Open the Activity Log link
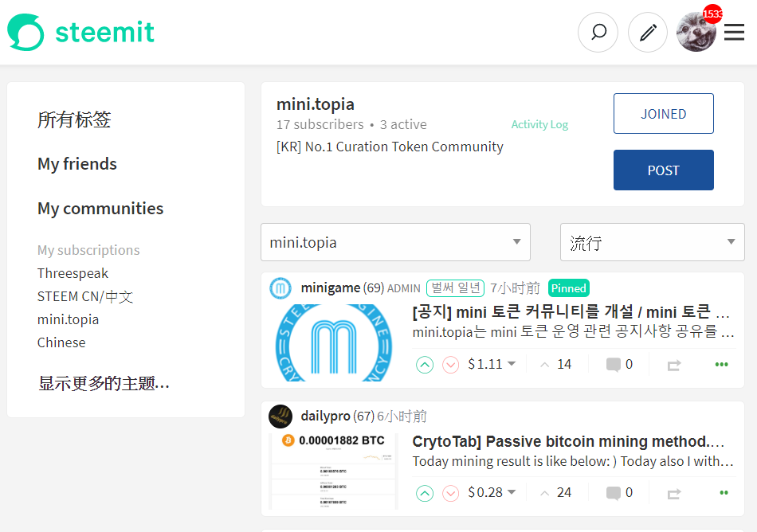This screenshot has height=532, width=757. point(539,124)
